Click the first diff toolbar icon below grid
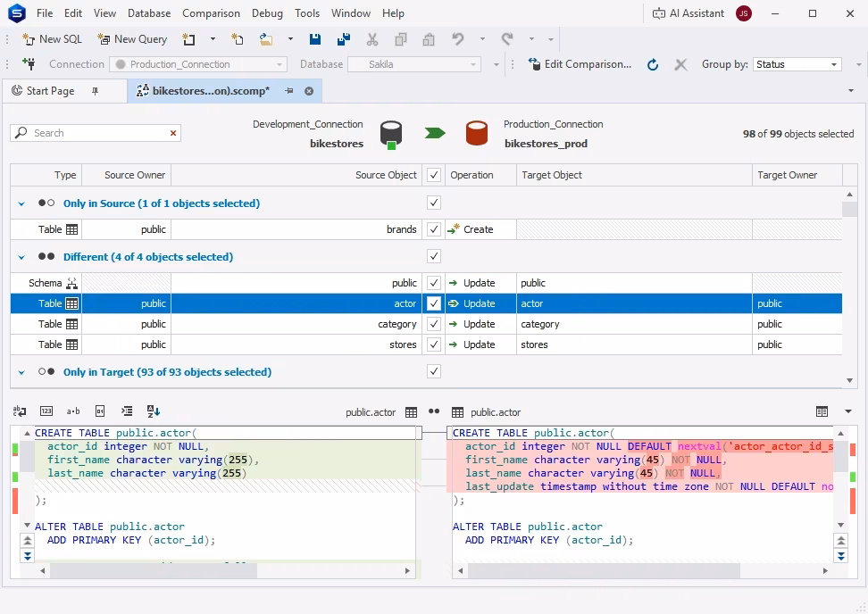This screenshot has width=868, height=614. pyautogui.click(x=20, y=411)
